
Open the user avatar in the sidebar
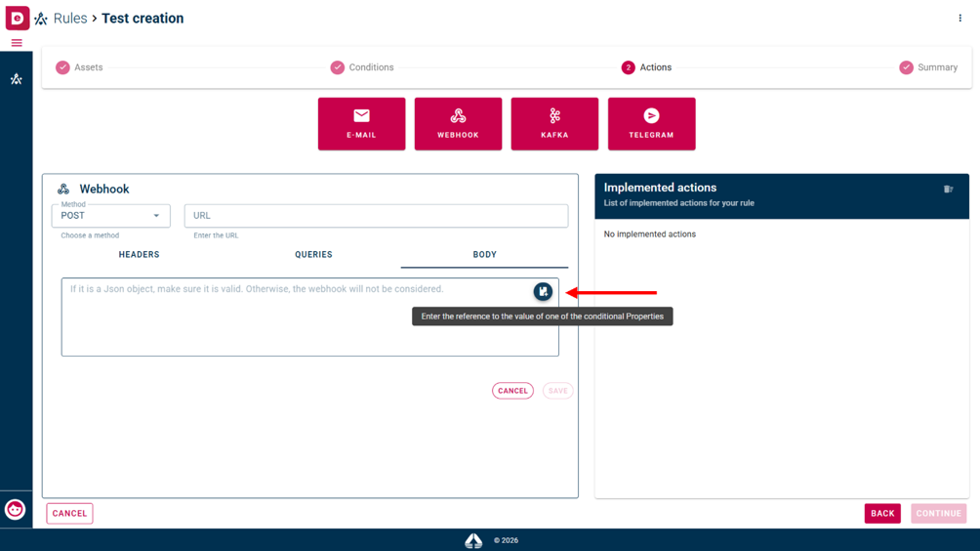click(15, 510)
